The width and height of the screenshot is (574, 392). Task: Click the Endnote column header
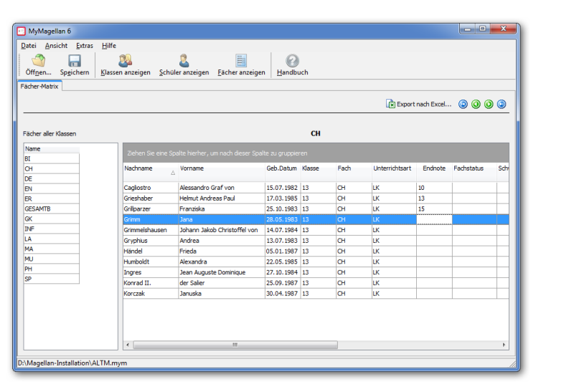(434, 171)
